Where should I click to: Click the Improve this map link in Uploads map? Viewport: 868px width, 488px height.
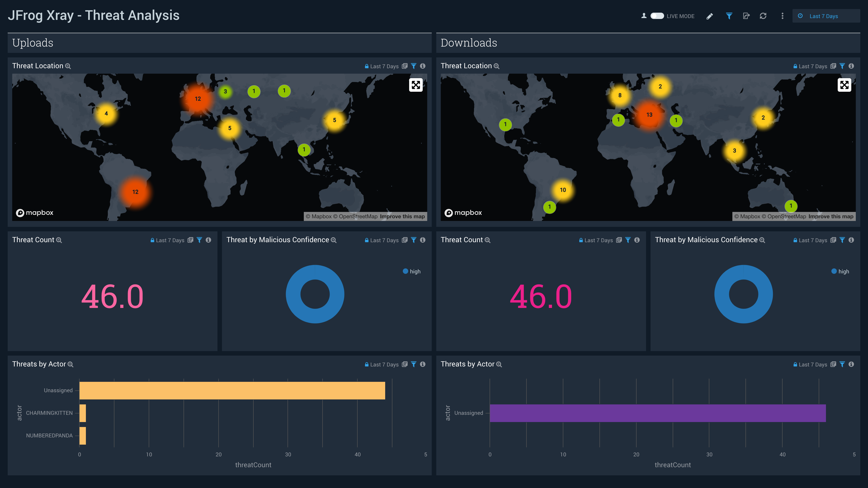tap(402, 217)
